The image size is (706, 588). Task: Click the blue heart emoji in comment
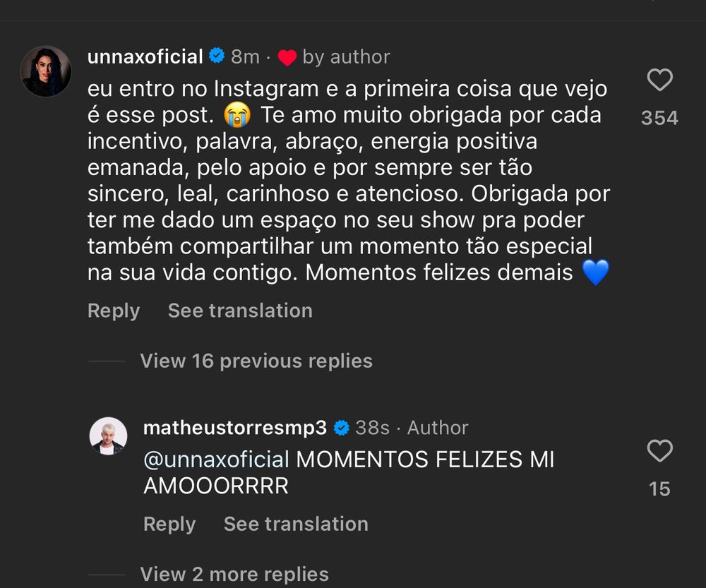pos(595,272)
